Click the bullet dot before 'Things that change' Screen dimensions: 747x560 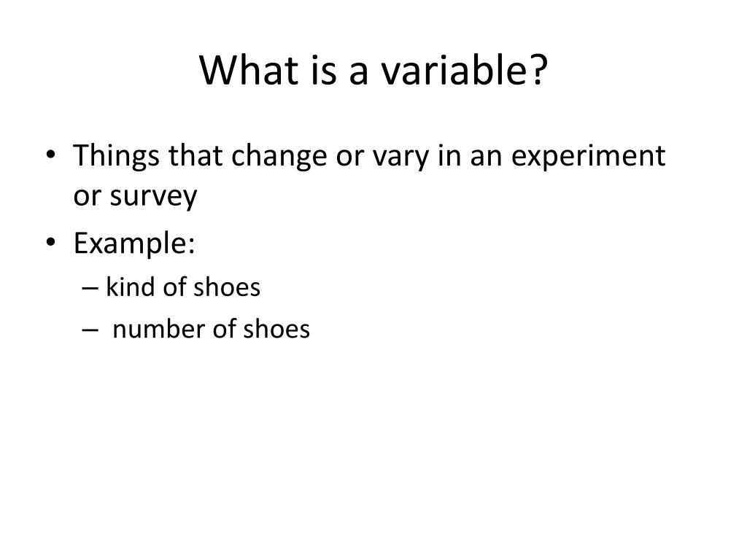click(x=51, y=155)
